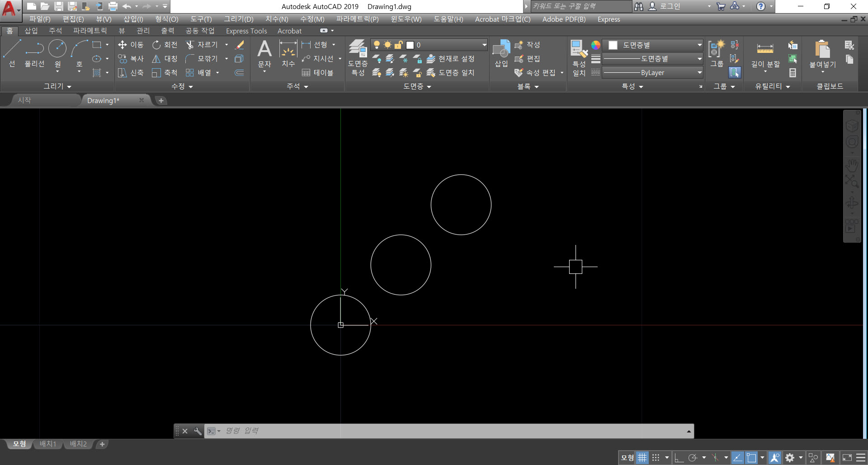Toggle the drawing grid display
Screen dimensions: 868x465
click(x=642, y=458)
